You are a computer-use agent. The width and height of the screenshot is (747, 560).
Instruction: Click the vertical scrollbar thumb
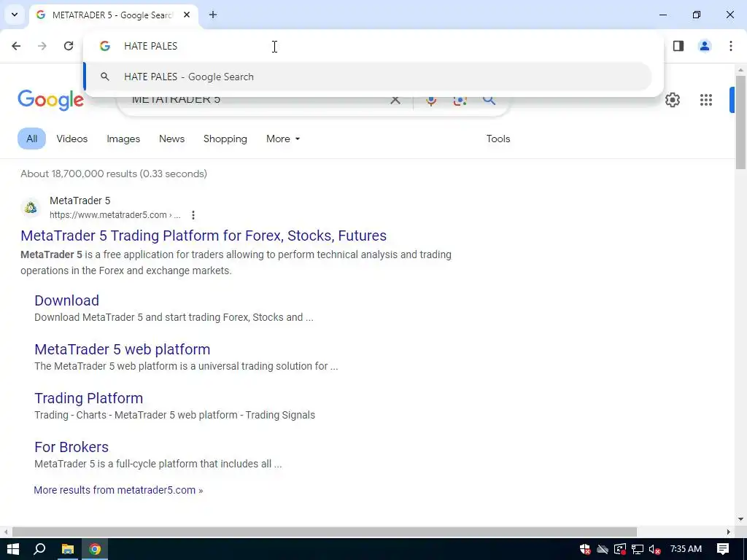click(x=740, y=122)
